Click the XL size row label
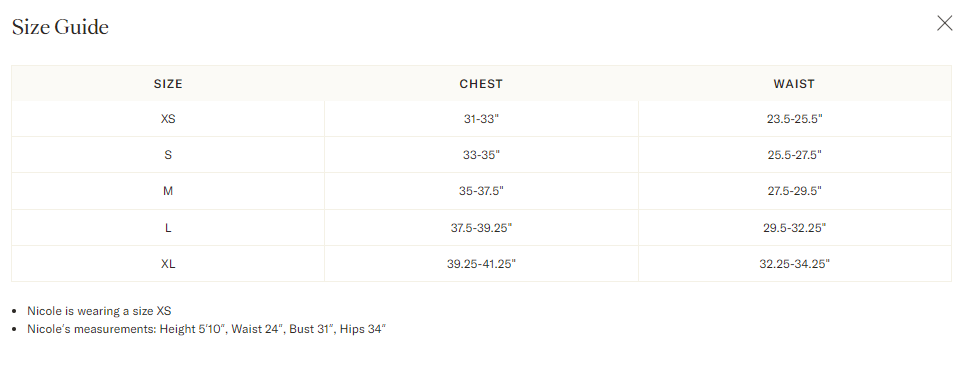The image size is (972, 368). click(168, 264)
